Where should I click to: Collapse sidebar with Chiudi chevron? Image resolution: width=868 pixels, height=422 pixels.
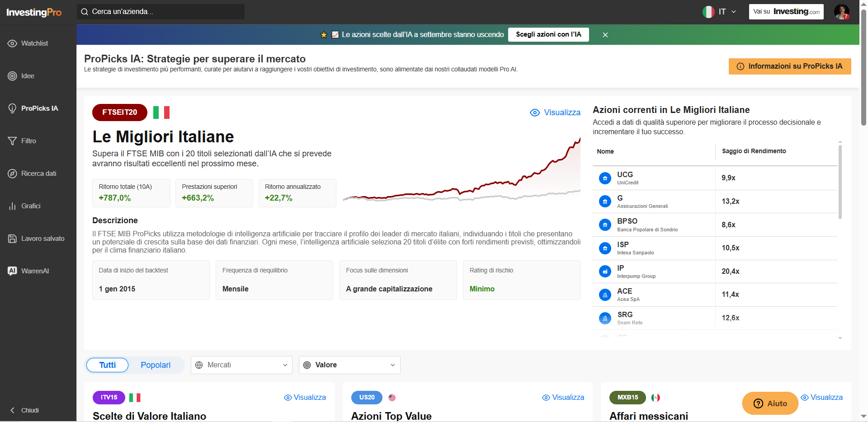point(12,410)
